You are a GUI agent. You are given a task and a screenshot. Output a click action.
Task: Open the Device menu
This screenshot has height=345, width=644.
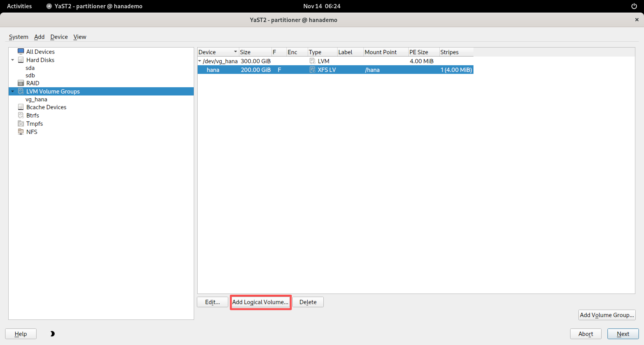[59, 37]
